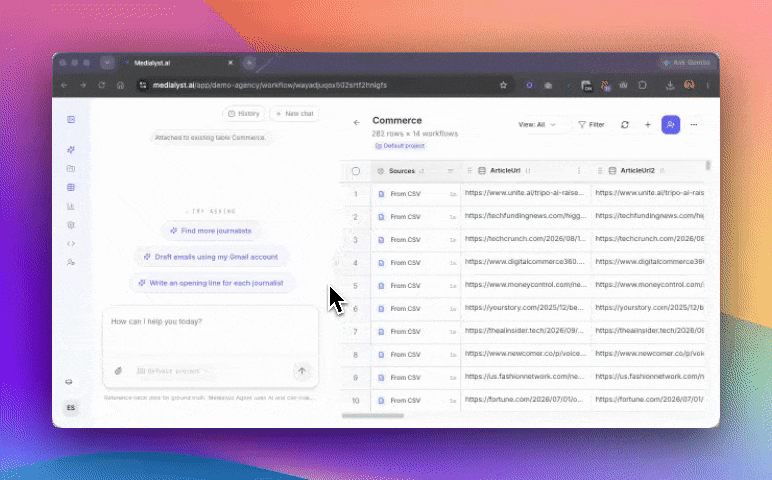Click the Filter button

coord(591,125)
